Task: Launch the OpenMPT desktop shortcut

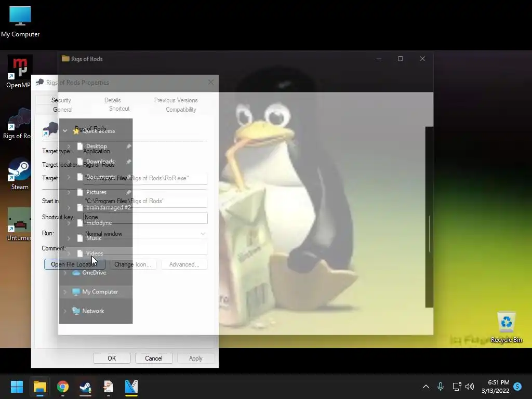Action: coord(19,72)
